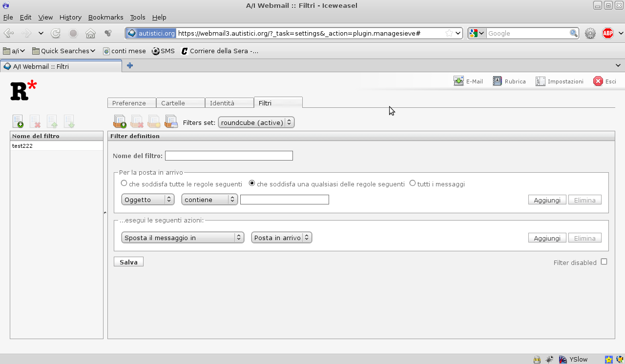Open the Rubrica address book

509,81
